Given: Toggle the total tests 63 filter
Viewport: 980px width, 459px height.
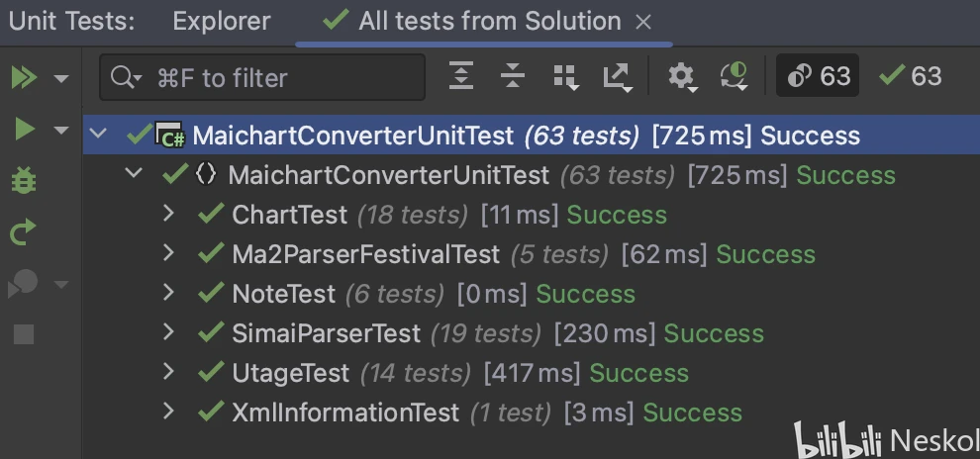Looking at the screenshot, I should pos(818,76).
